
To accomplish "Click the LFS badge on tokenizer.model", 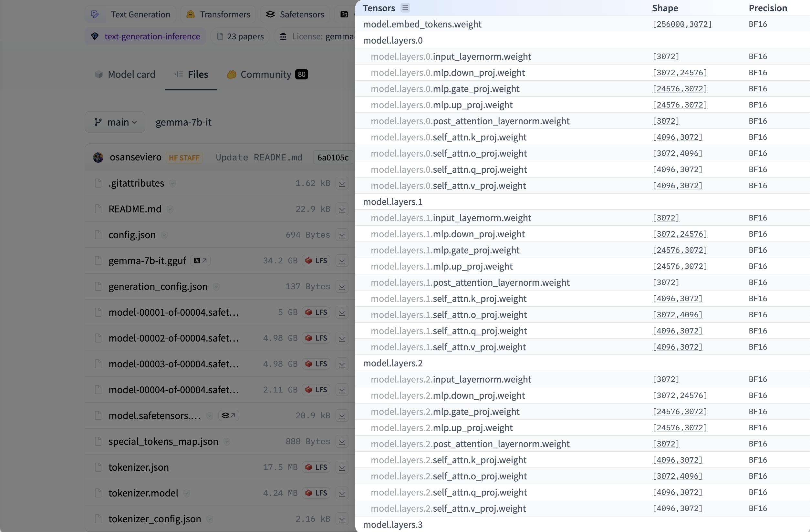I will pyautogui.click(x=316, y=493).
